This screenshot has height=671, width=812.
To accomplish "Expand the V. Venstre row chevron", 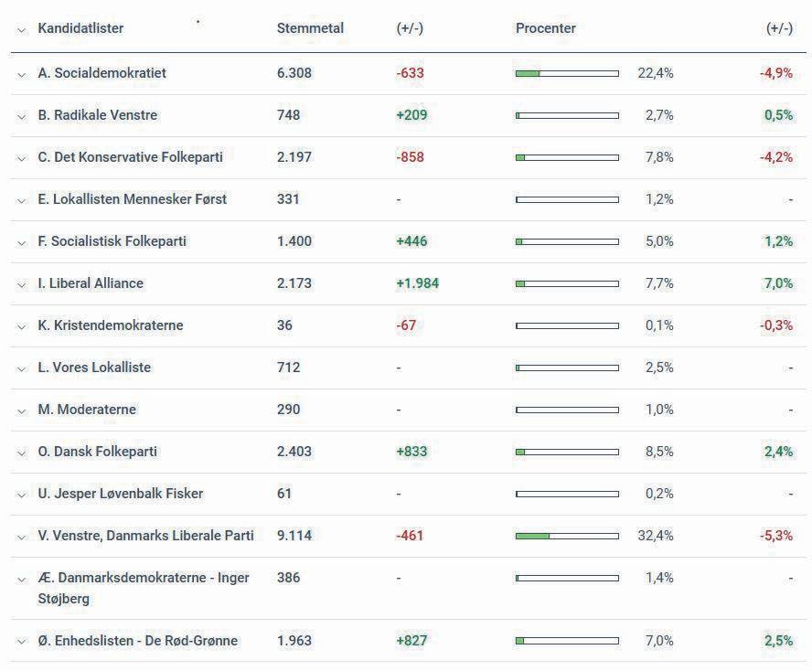I will 21,537.
